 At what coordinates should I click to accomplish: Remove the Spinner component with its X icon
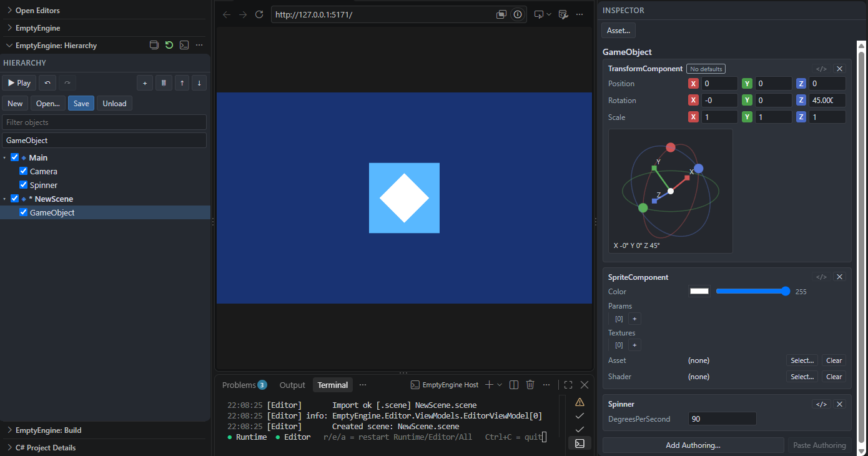point(840,404)
